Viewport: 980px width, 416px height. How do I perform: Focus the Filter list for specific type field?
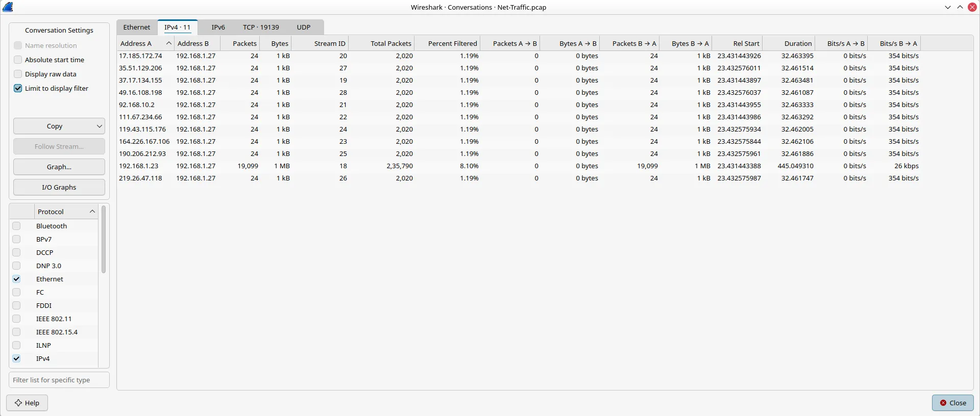[x=59, y=380]
